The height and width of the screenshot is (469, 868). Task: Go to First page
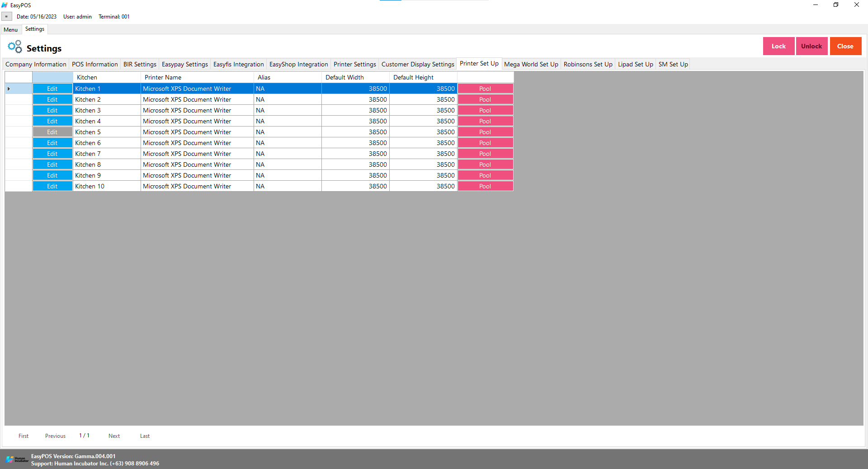[24, 436]
